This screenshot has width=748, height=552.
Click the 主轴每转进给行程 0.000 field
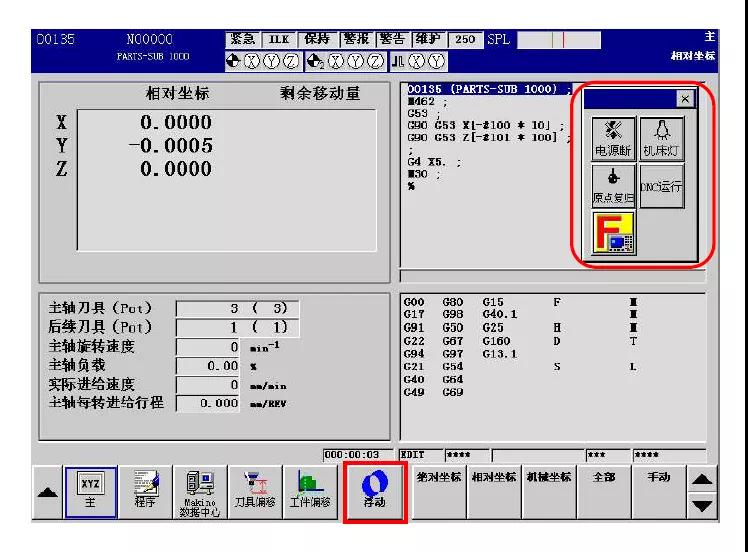point(208,403)
